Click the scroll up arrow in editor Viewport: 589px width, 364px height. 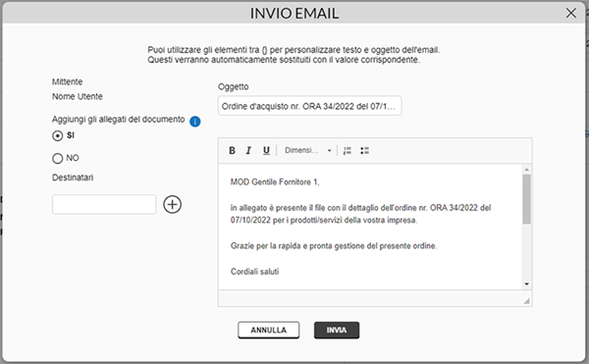526,170
